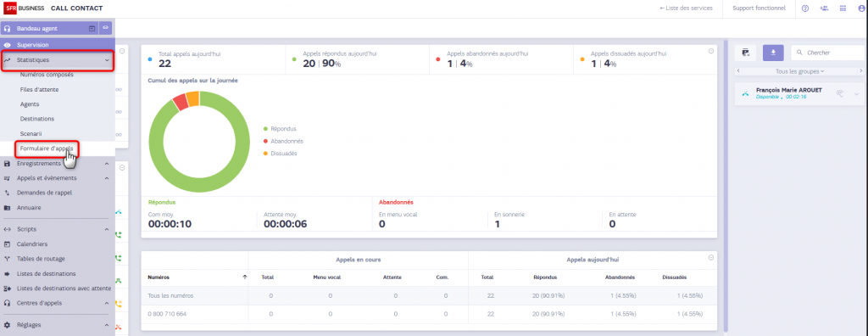Collapse the daily totals card with minus icon
Screen dimensions: 868x336
coord(711,51)
